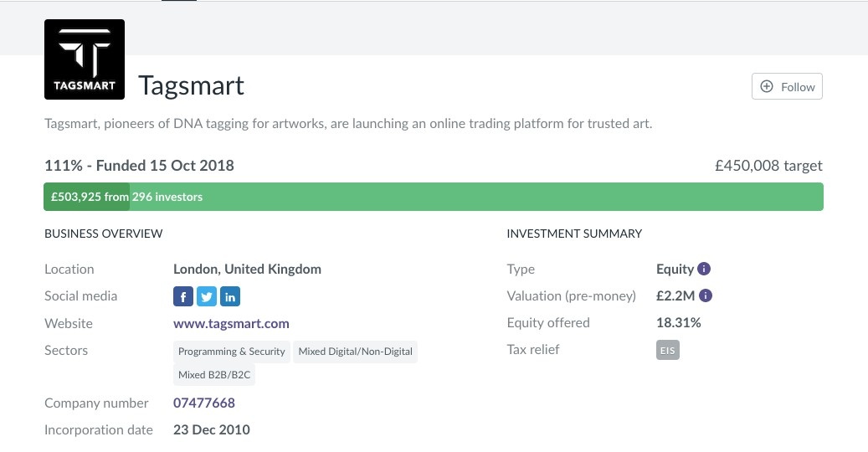
Task: Show pre-money valuation info tooltip icon
Action: click(706, 296)
